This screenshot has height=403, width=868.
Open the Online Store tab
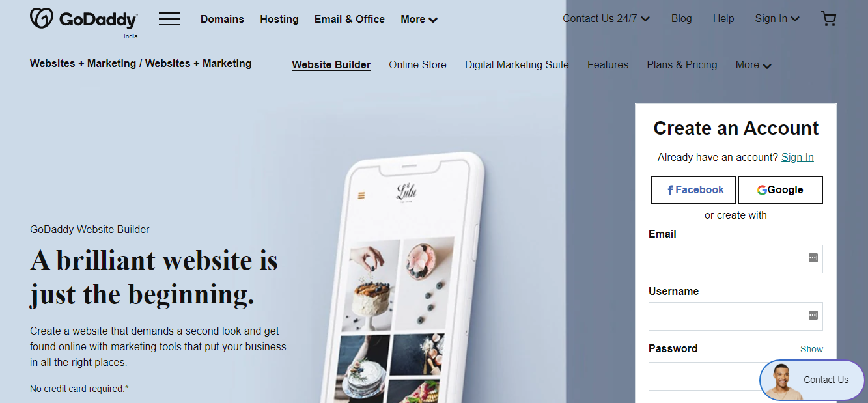click(417, 65)
